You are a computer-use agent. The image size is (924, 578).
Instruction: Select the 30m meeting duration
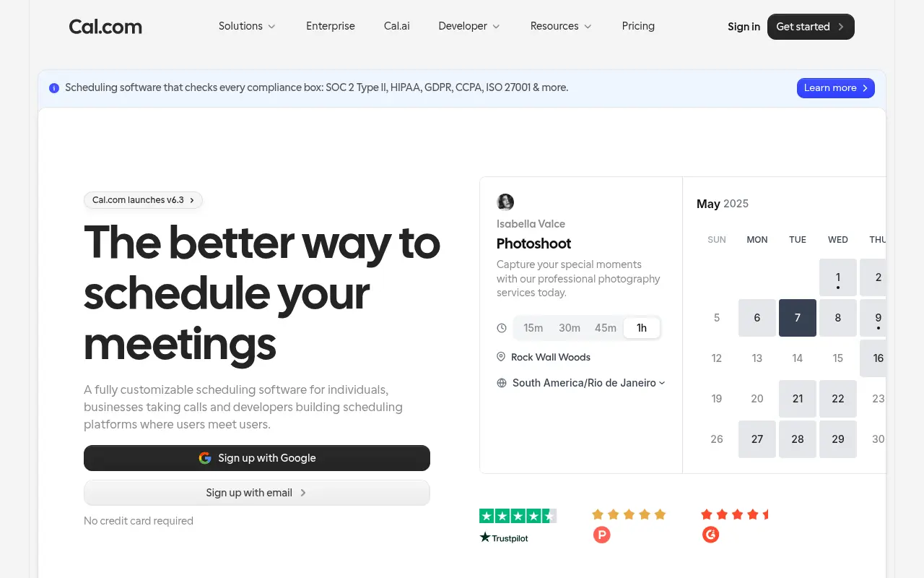570,327
